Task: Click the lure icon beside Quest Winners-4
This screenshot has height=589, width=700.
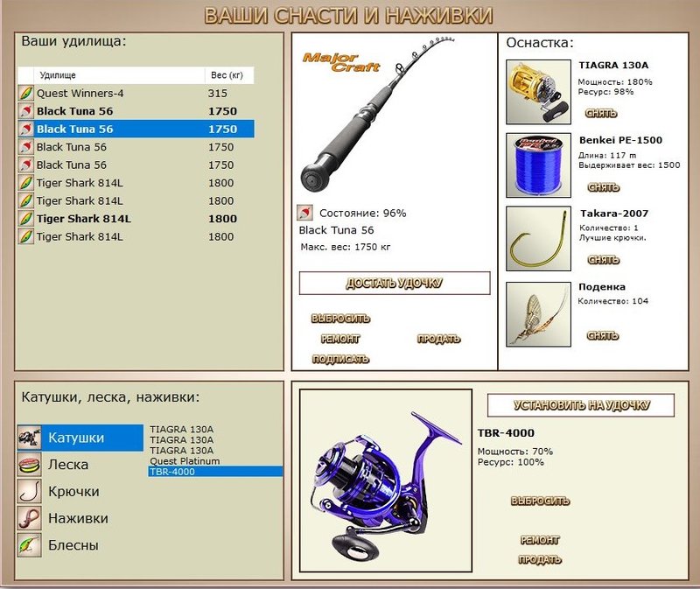Action: click(x=26, y=94)
